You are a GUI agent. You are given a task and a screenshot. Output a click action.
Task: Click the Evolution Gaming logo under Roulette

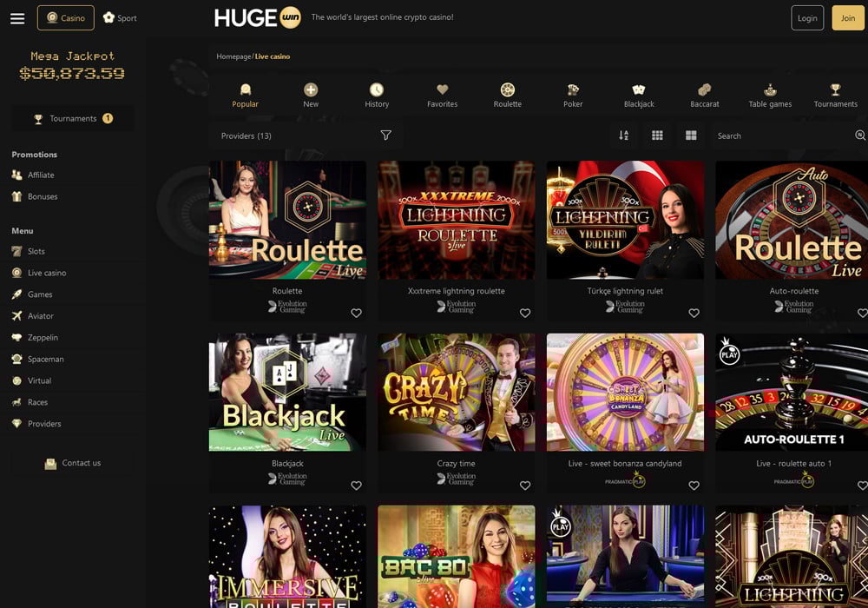[287, 307]
